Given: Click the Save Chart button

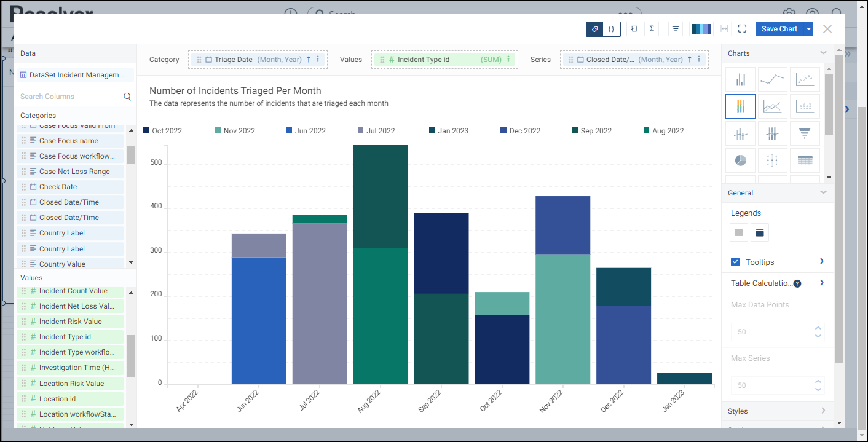Looking at the screenshot, I should [x=779, y=29].
